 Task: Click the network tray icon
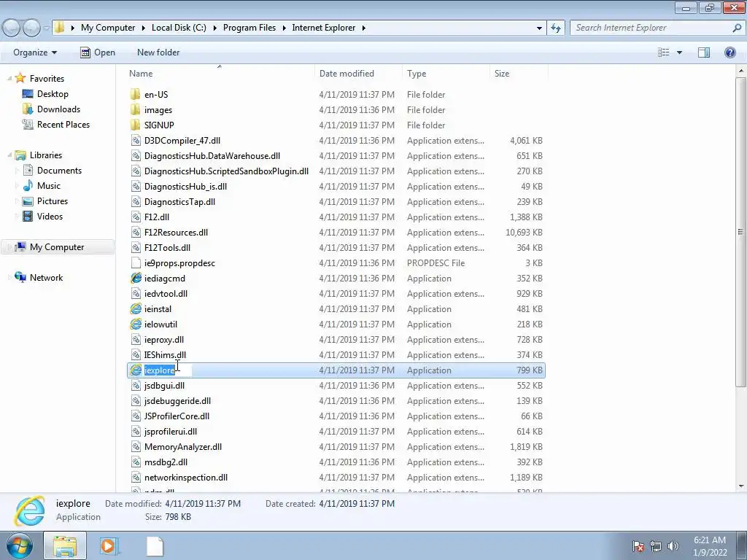[x=656, y=546]
